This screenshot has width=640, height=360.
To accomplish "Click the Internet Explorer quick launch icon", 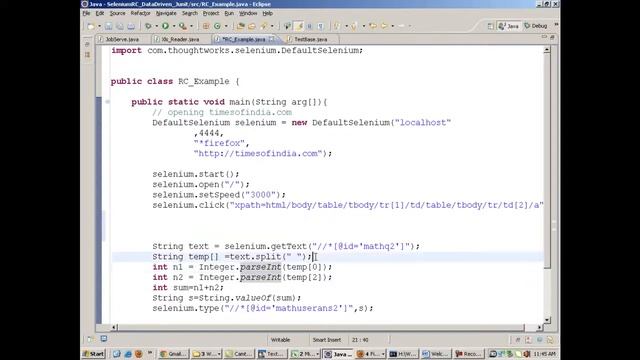I will click(128, 354).
